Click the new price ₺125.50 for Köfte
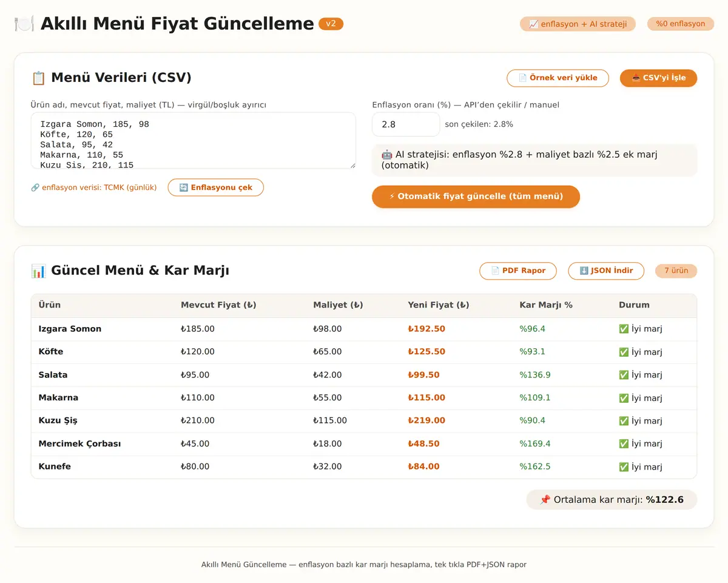This screenshot has width=728, height=583. 426,352
